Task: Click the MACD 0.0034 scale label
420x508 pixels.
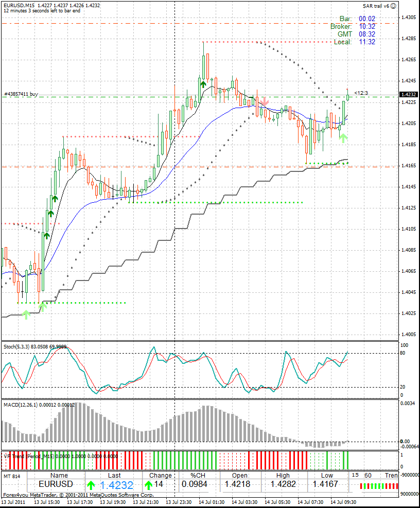Action: pyautogui.click(x=408, y=404)
